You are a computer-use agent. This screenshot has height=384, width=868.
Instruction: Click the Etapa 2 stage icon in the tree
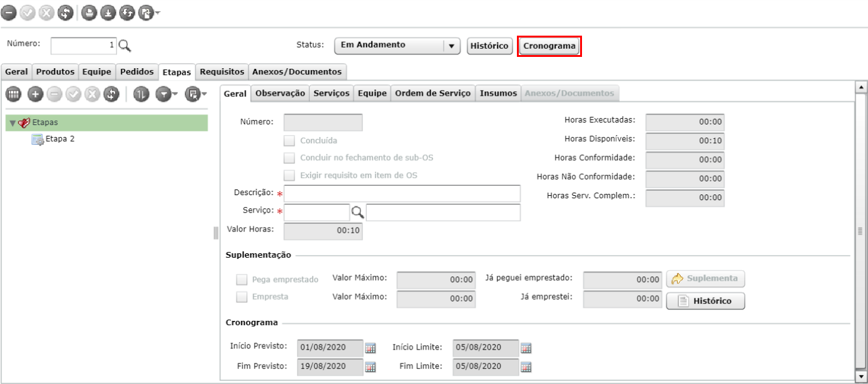click(37, 139)
